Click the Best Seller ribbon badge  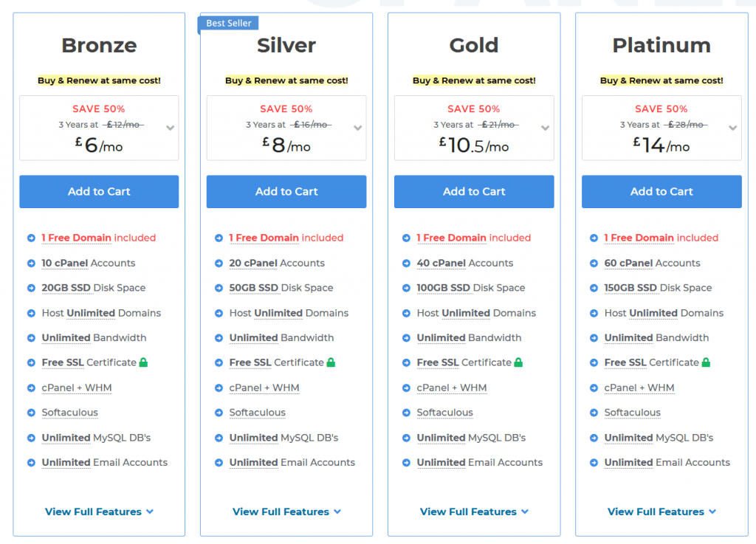229,23
